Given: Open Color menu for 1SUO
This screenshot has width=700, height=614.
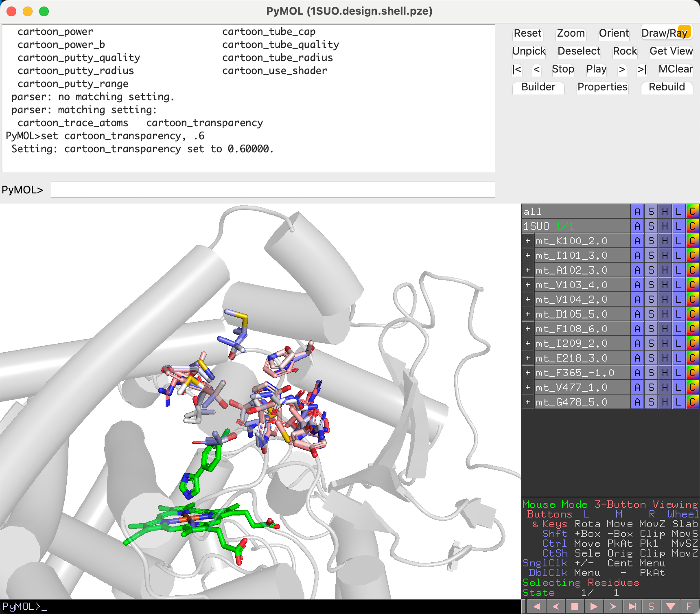Looking at the screenshot, I should point(692,226).
